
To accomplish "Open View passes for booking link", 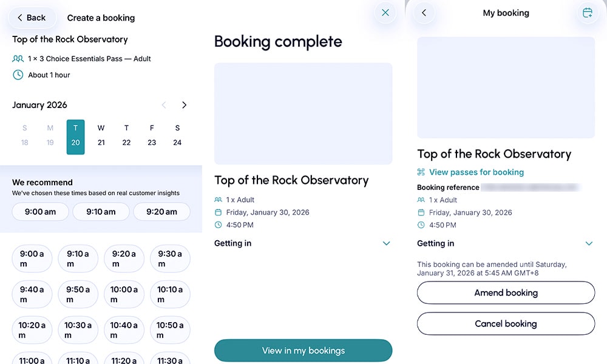I will [476, 172].
